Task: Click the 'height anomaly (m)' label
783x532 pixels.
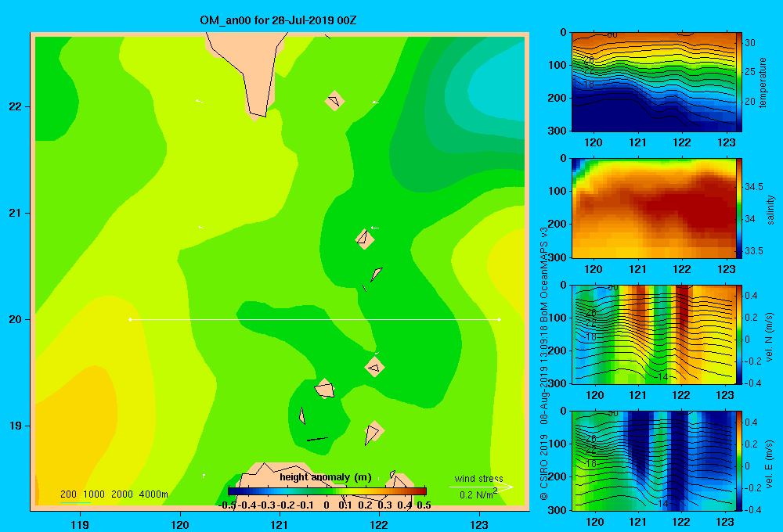Action: (326, 477)
